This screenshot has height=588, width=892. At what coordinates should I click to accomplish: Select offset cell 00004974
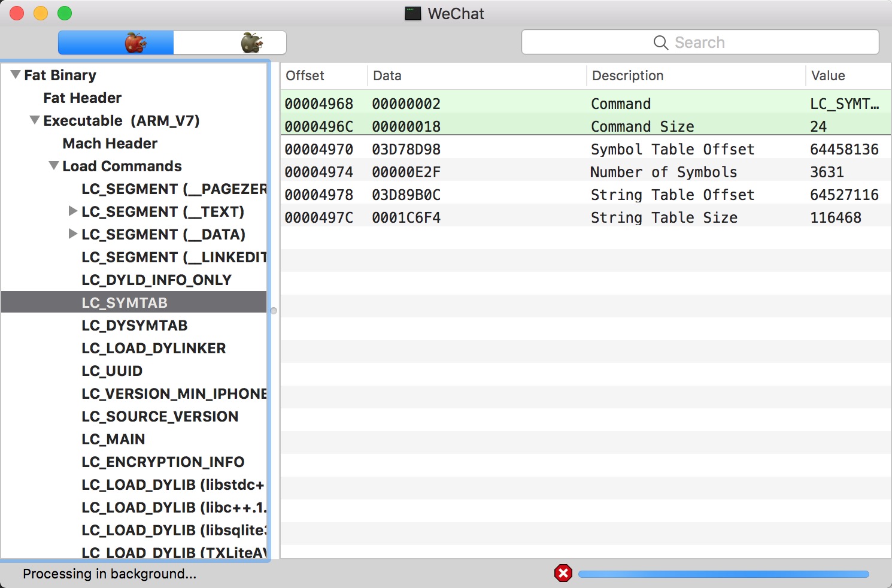pos(319,172)
